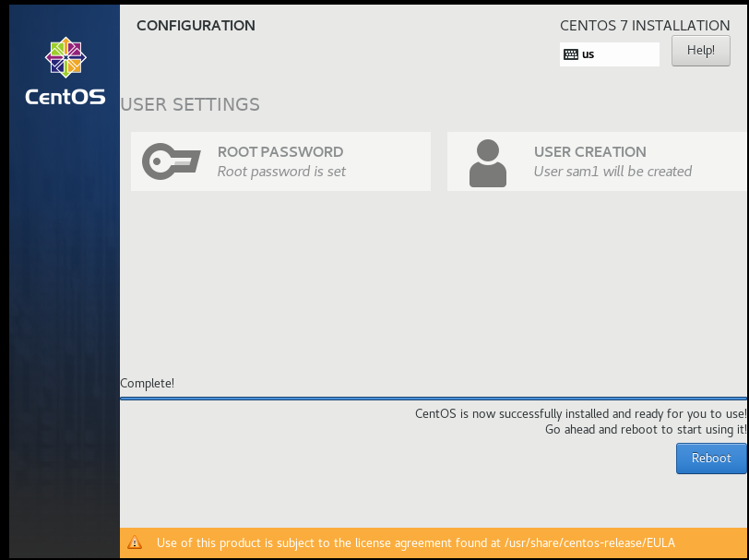The width and height of the screenshot is (749, 560).
Task: Click the installation progress bar
Action: (434, 399)
